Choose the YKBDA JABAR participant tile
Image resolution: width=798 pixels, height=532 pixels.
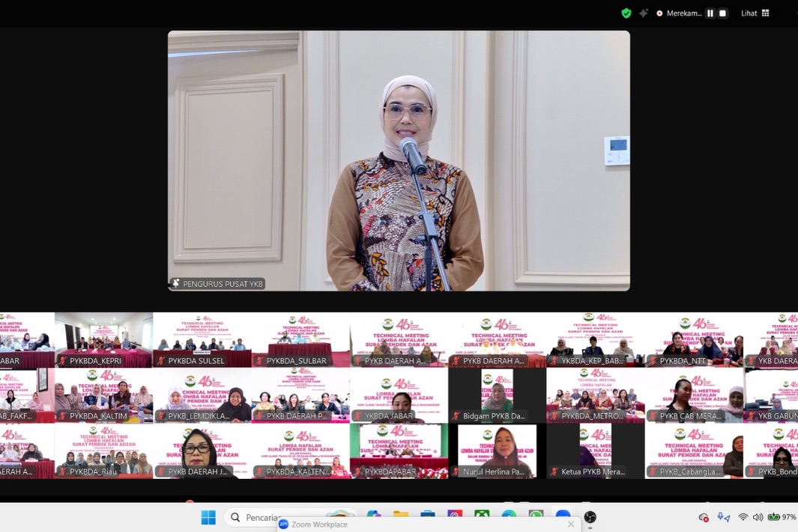[399, 395]
